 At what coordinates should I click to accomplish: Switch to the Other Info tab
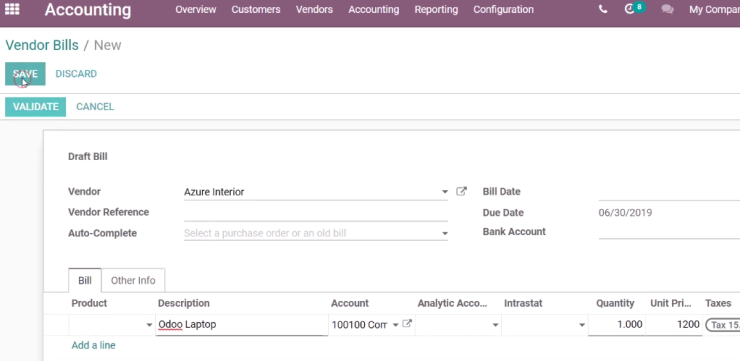coord(133,280)
